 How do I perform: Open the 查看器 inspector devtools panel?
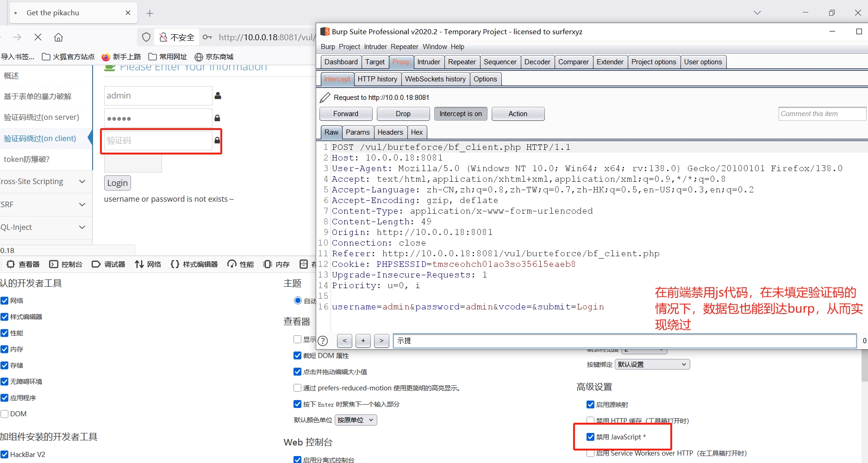coord(23,264)
